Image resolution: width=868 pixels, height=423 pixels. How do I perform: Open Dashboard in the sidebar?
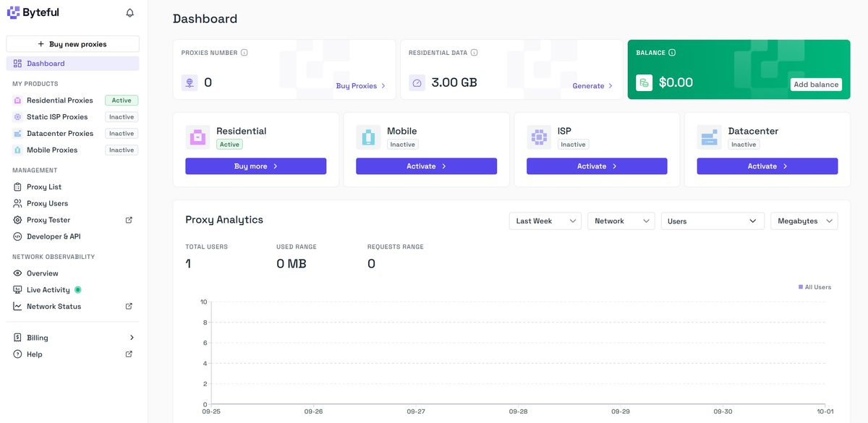72,64
